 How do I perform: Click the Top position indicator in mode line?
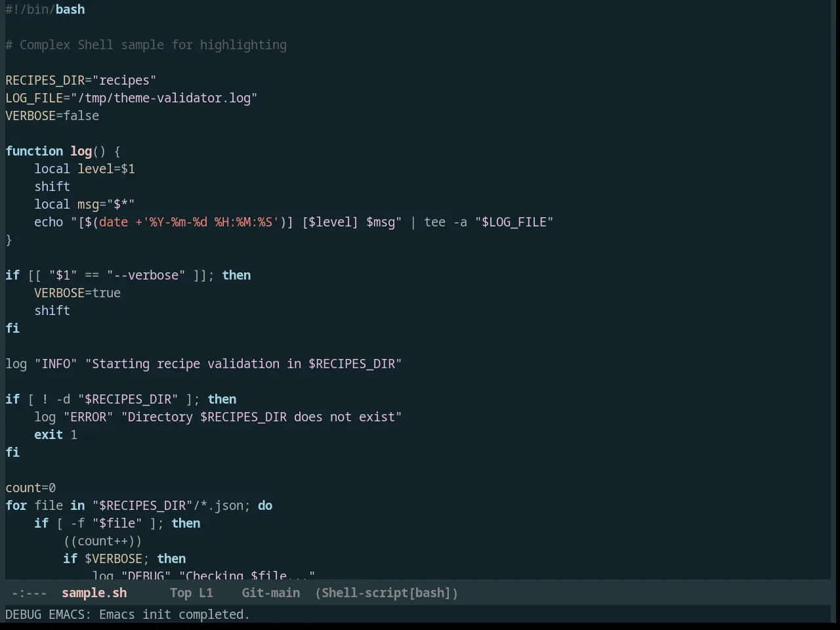180,593
